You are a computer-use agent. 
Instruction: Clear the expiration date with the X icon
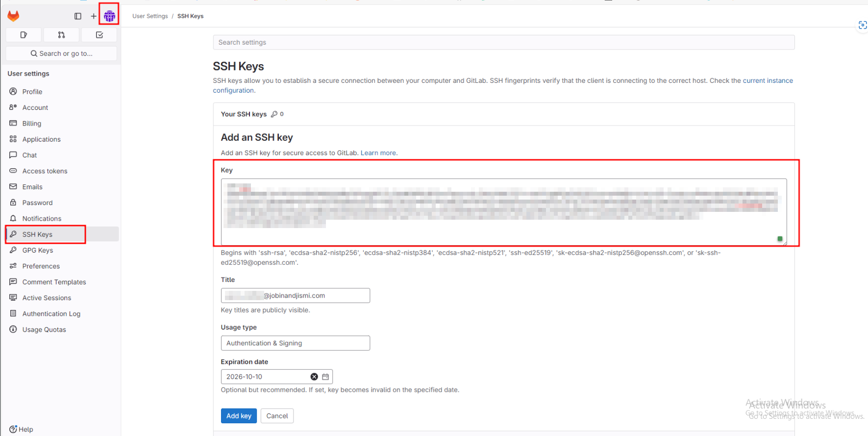click(x=314, y=377)
